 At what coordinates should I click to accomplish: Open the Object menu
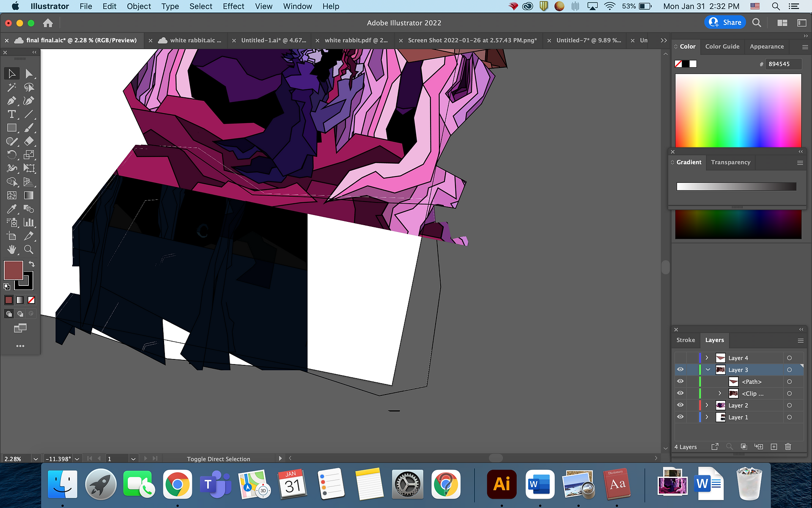click(139, 6)
